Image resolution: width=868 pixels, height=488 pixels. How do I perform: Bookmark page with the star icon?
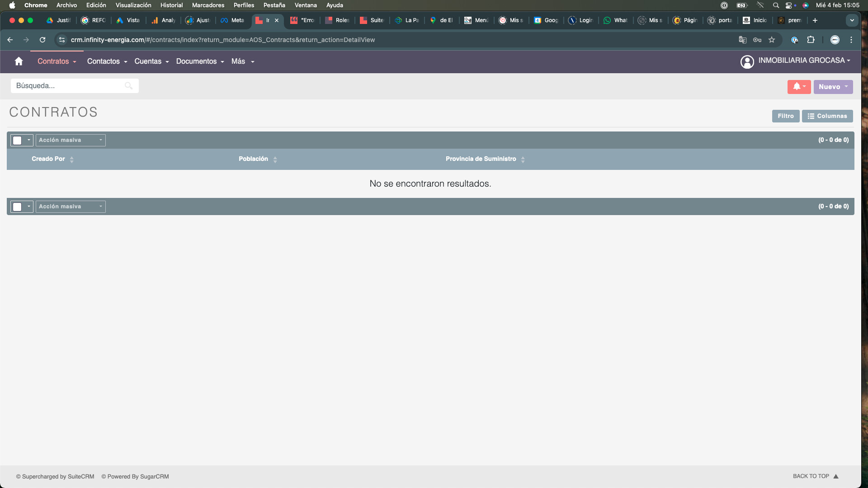click(x=772, y=40)
